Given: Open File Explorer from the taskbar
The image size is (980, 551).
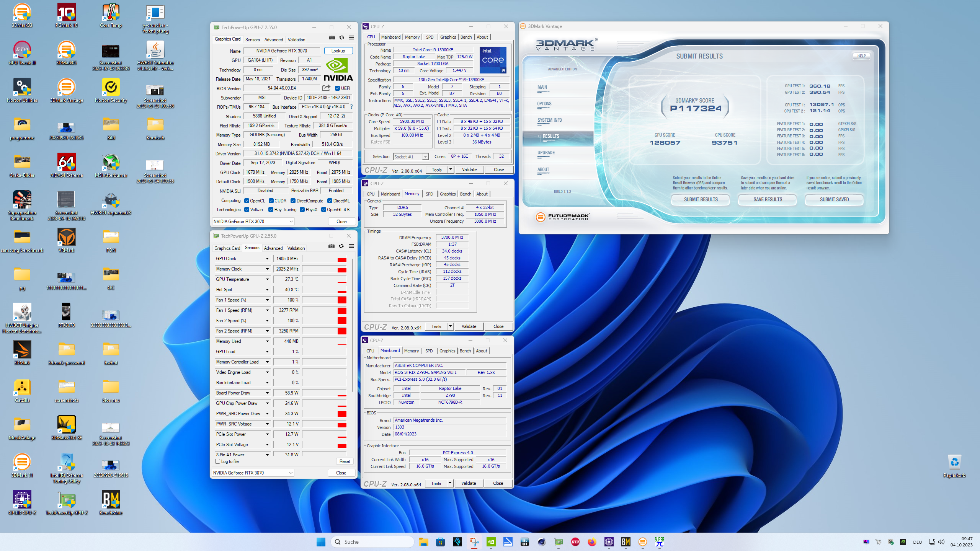Looking at the screenshot, I should [423, 542].
